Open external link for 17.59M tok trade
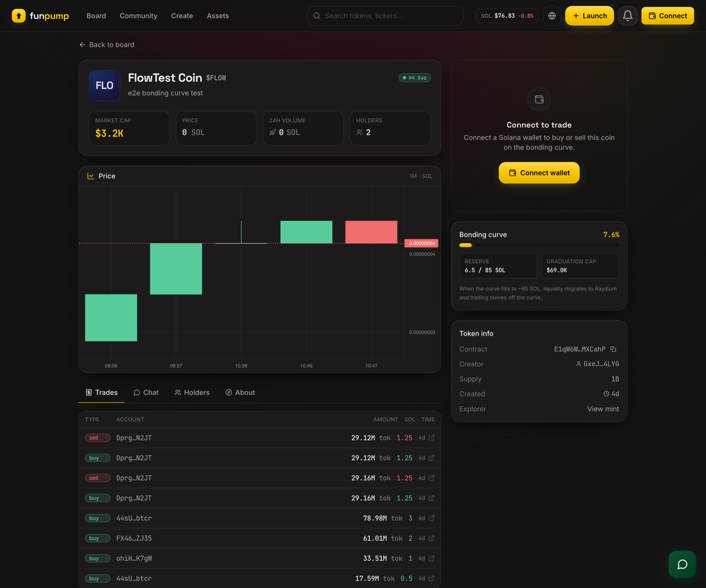Viewport: 706px width, 588px height. (x=432, y=578)
